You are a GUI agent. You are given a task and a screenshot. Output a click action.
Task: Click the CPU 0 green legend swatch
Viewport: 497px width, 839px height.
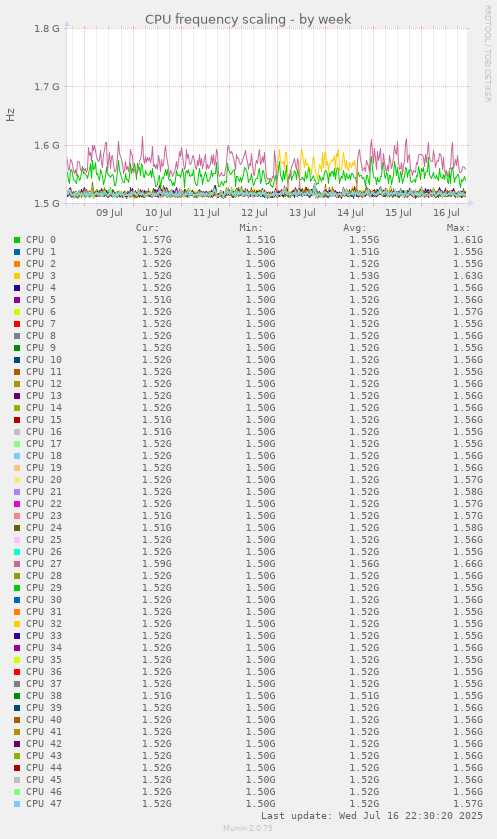pos(17,240)
